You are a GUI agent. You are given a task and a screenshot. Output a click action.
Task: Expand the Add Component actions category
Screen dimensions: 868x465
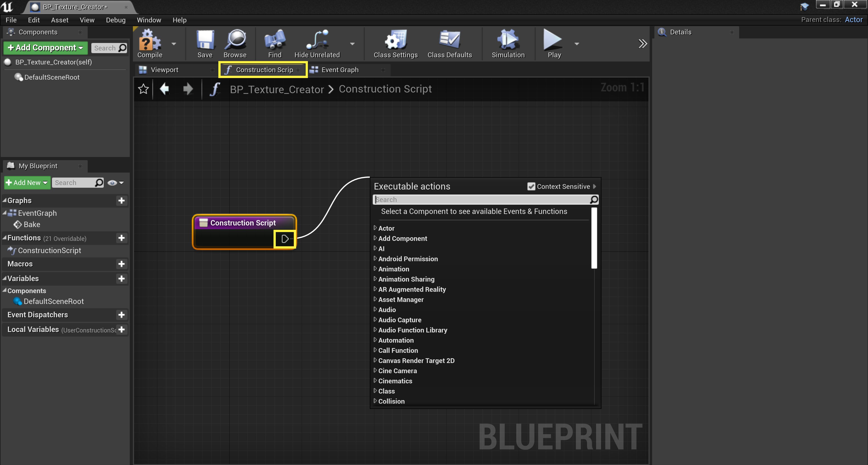click(x=402, y=238)
